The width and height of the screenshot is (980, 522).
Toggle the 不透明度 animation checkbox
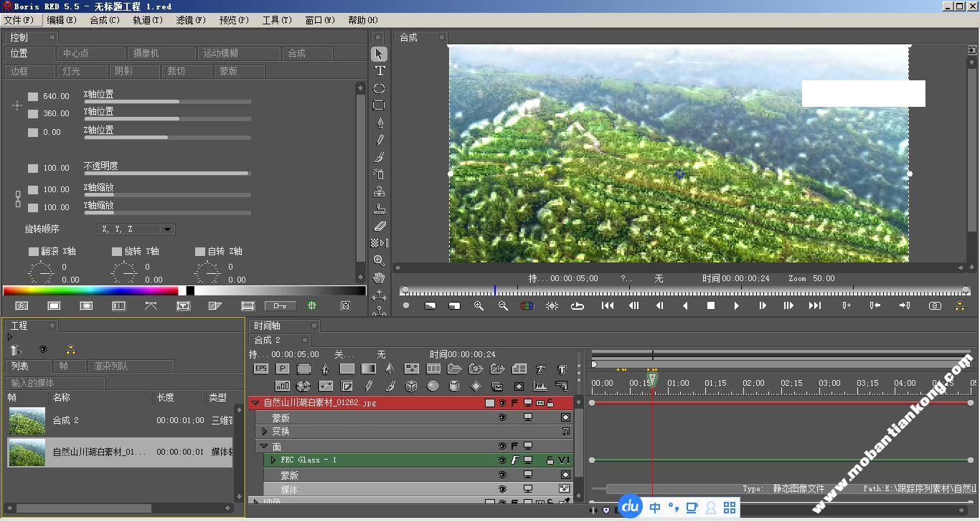pyautogui.click(x=33, y=168)
